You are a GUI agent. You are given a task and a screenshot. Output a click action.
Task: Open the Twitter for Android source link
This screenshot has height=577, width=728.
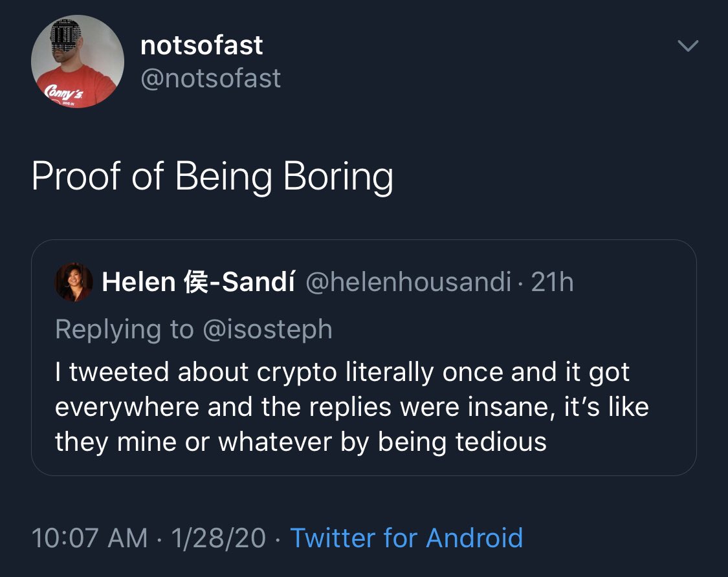click(406, 538)
